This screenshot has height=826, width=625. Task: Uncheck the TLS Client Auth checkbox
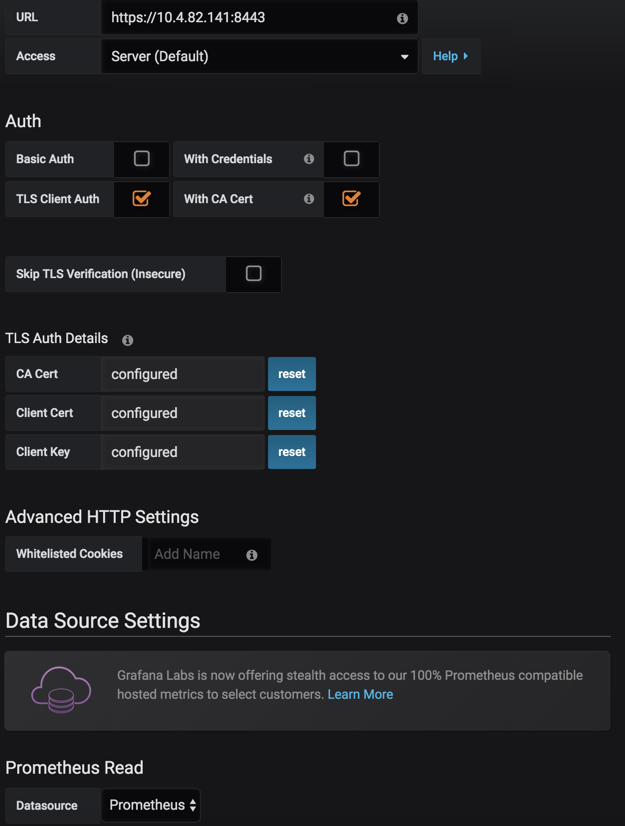tap(142, 199)
